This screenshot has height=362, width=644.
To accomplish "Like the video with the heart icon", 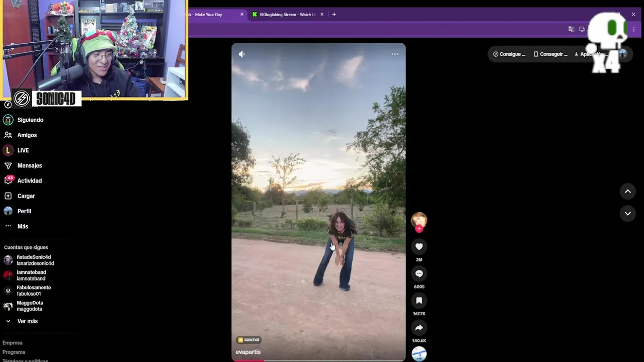I will 419,246.
